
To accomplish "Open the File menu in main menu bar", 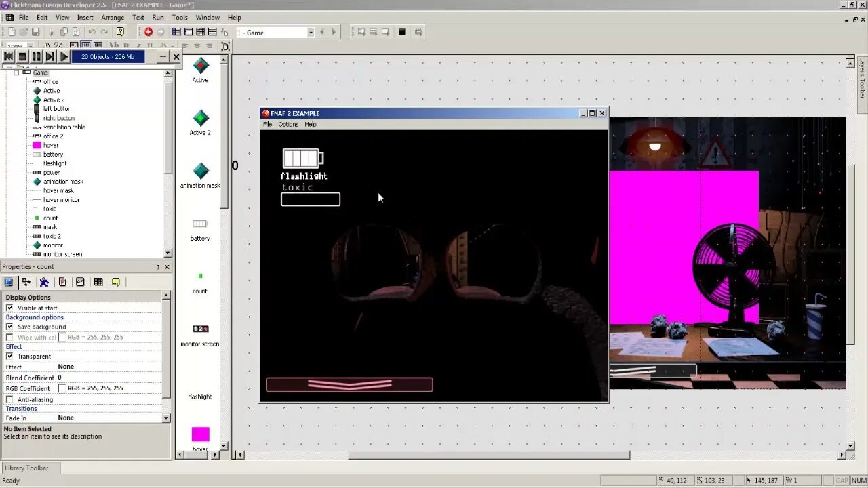I will click(x=24, y=18).
